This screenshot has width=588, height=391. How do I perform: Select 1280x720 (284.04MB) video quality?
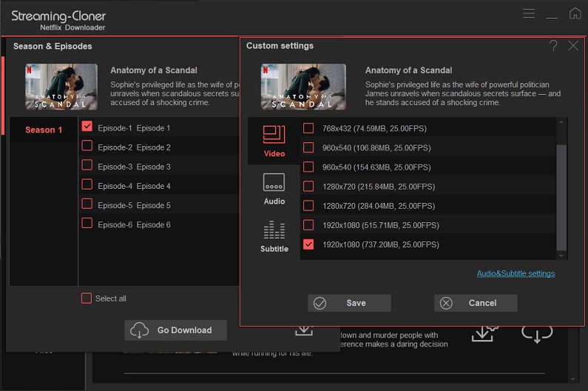point(308,206)
